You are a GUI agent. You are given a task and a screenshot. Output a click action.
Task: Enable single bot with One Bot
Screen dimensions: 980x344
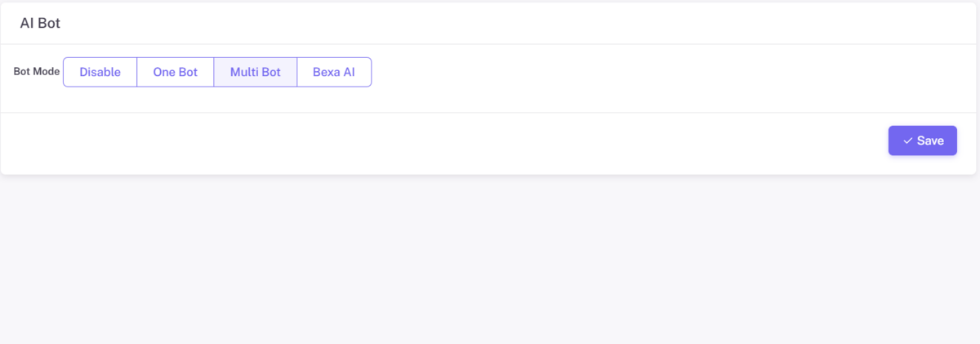[x=175, y=72]
